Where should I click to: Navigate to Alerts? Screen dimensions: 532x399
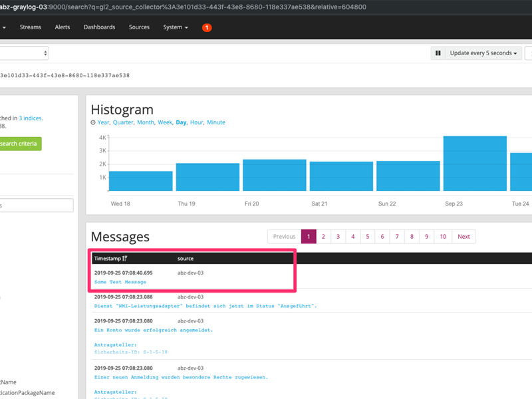63,27
